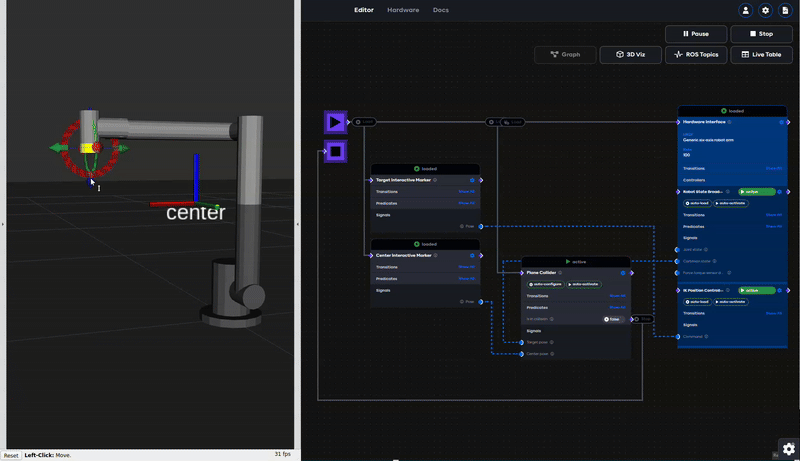The width and height of the screenshot is (800, 461).
Task: Click the gear icon at bottom-right corner
Action: click(789, 449)
